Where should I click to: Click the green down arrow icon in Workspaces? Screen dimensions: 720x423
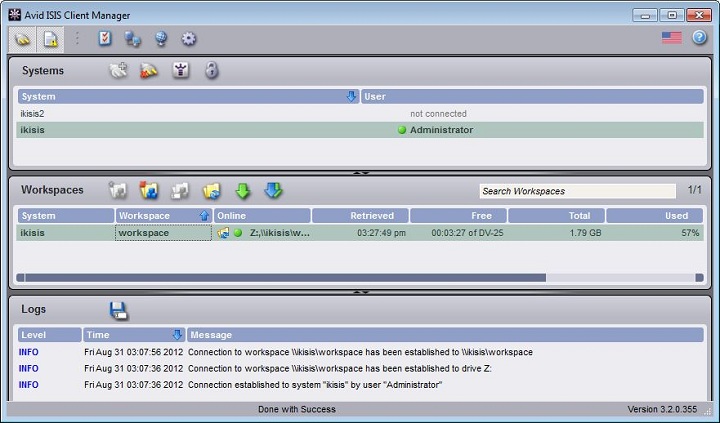[x=242, y=191]
